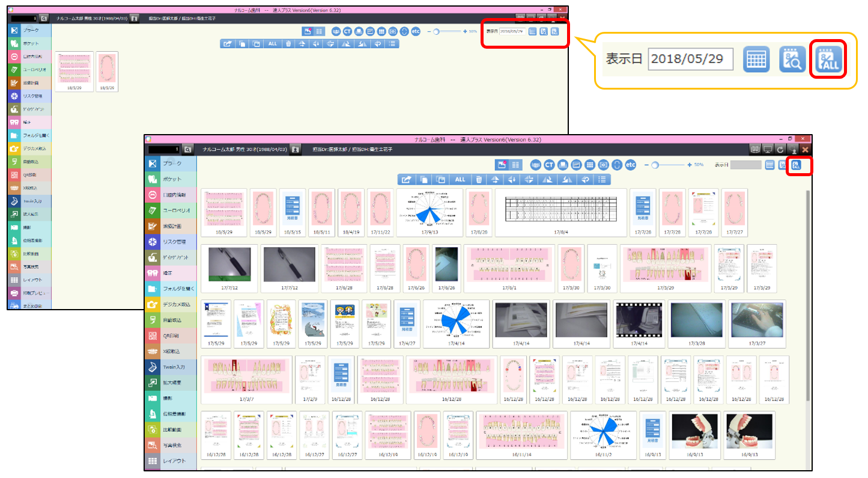The image size is (868, 478).
Task: Open プラーク in front window sidebar
Action: 171,164
